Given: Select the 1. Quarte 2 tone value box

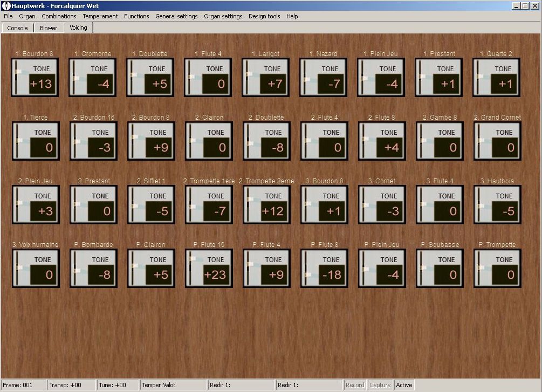Looking at the screenshot, I should (503, 84).
